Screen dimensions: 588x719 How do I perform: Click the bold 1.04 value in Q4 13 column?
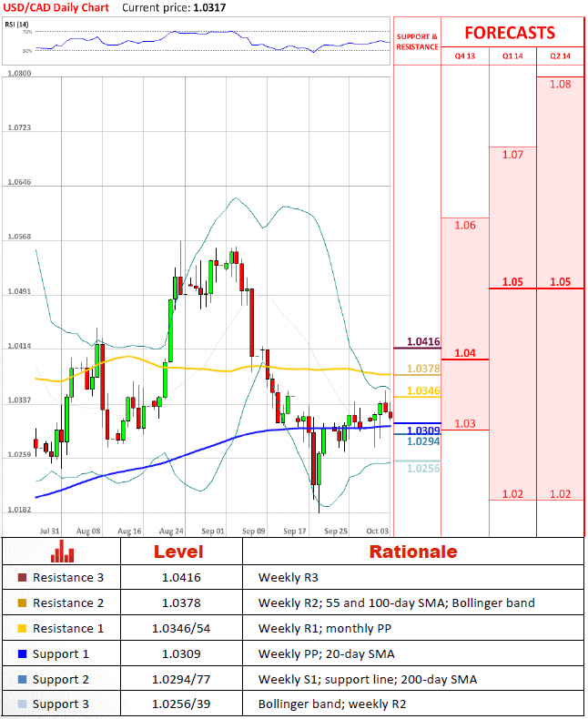pyautogui.click(x=464, y=353)
